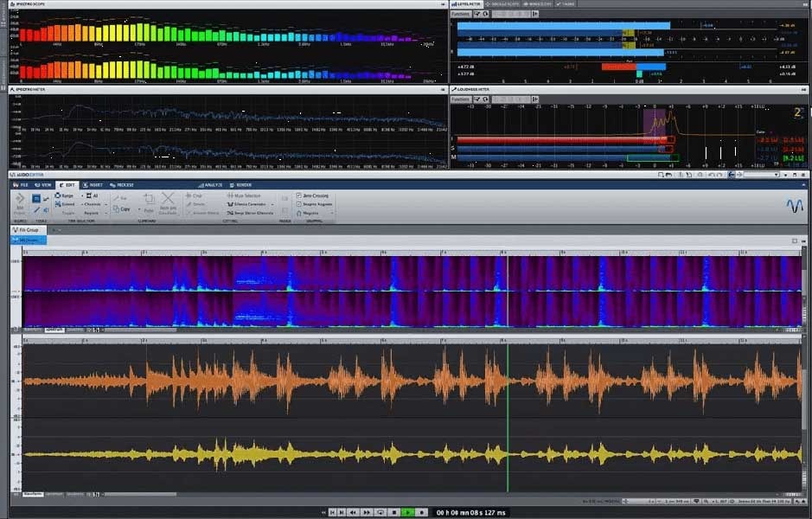This screenshot has width=812, height=519.
Task: Select the Play tool speaker icon
Action: 46,210
